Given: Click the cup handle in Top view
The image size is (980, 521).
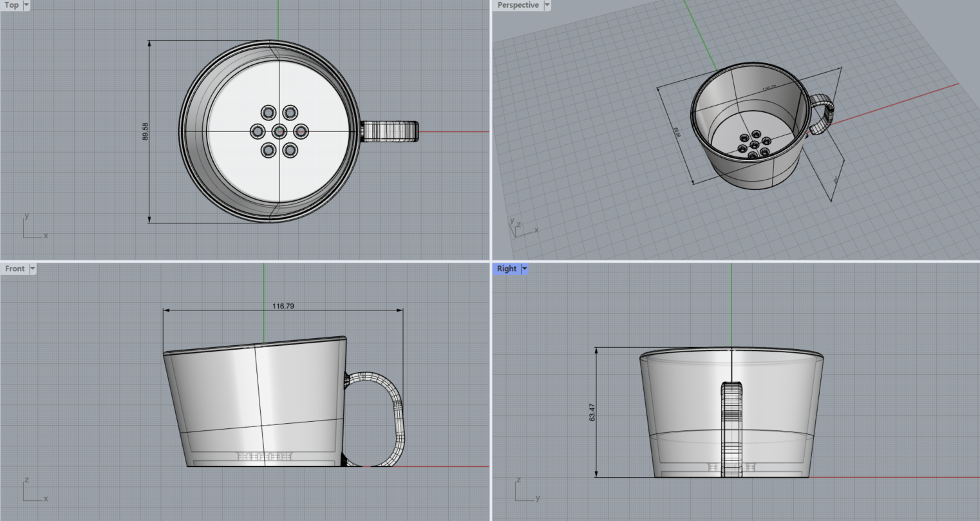Looking at the screenshot, I should tap(390, 131).
